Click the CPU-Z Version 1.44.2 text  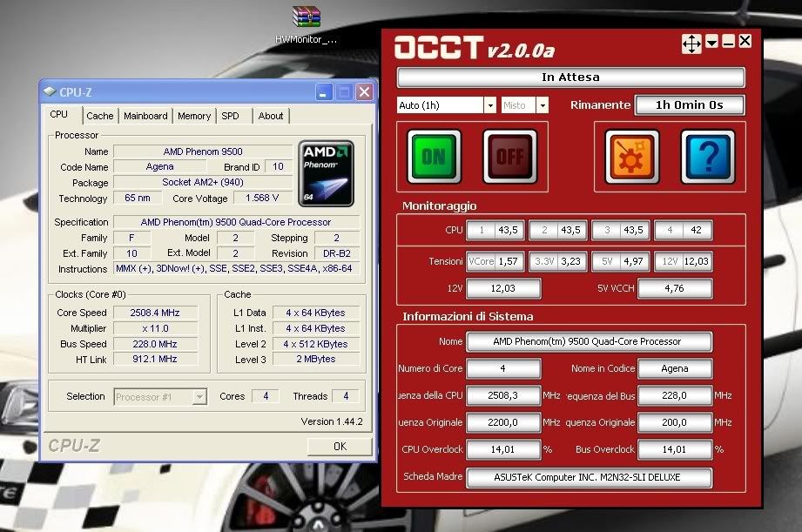(332, 421)
